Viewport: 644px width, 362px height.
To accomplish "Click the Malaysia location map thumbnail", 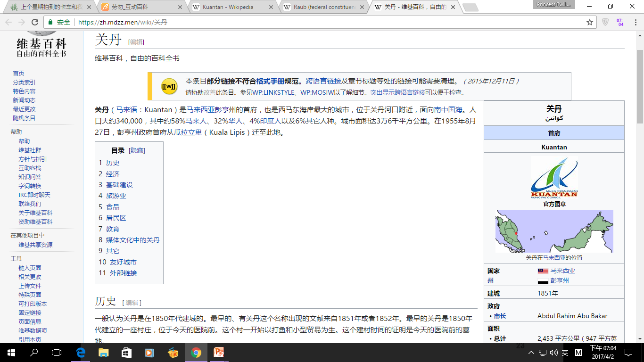I will pos(554,231).
